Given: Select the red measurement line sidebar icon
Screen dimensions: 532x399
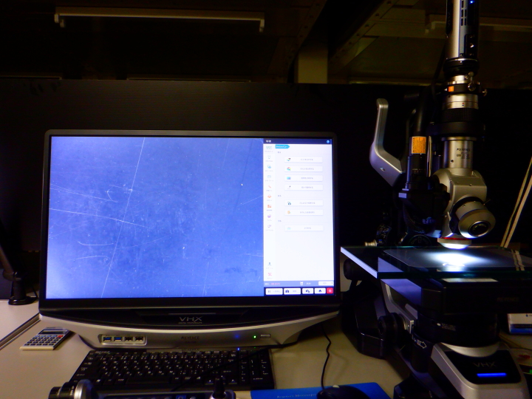Looking at the screenshot, I should click(270, 187).
